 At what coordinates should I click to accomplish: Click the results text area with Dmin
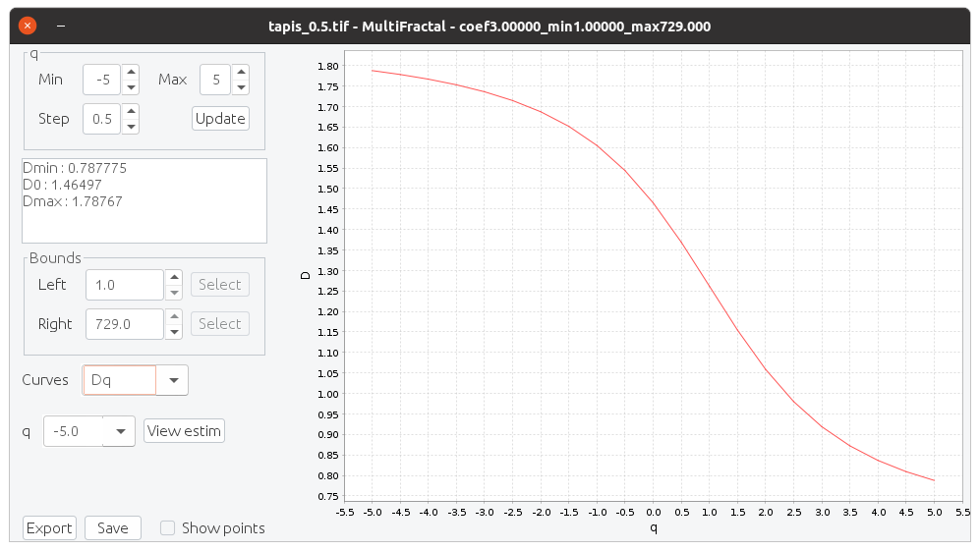click(x=144, y=200)
